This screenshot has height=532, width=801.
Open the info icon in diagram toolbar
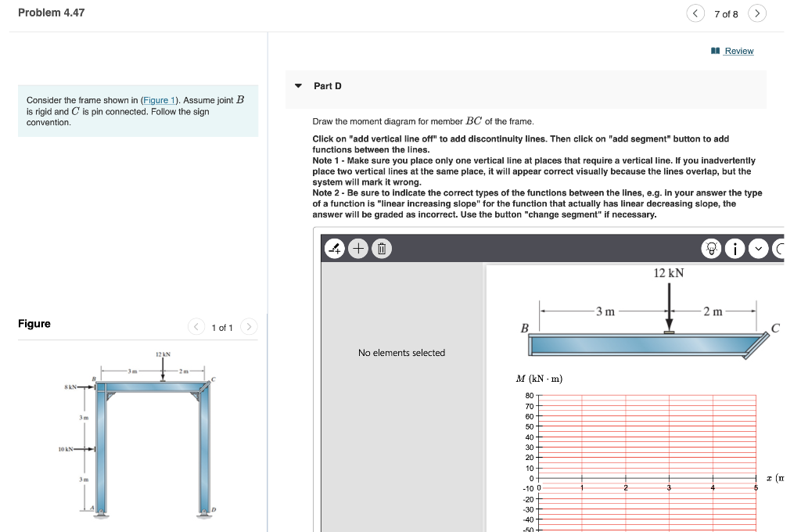[x=735, y=248]
